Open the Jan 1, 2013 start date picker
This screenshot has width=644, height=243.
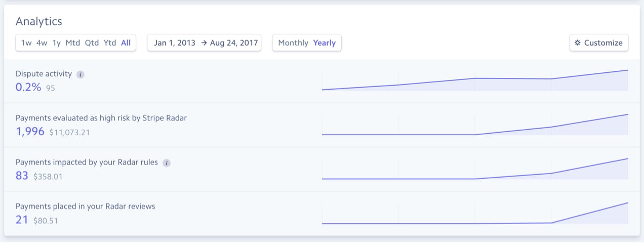(175, 43)
